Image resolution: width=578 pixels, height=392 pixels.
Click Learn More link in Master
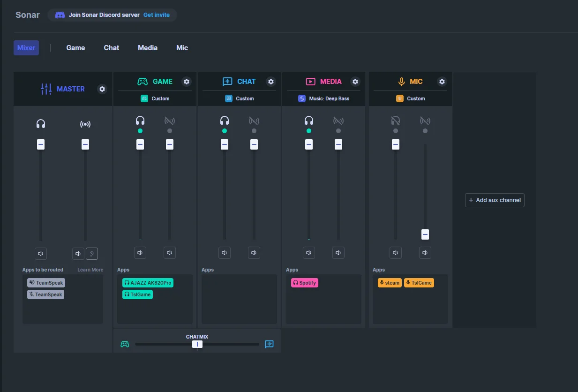click(x=90, y=270)
